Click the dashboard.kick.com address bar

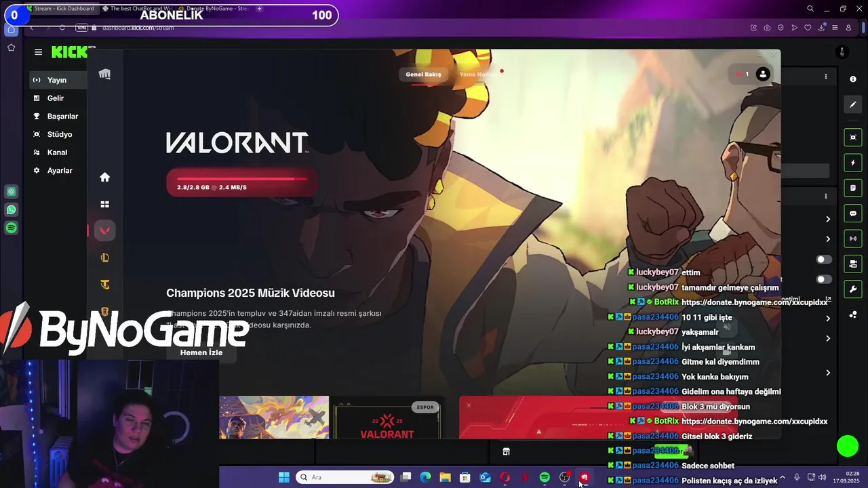[x=138, y=28]
